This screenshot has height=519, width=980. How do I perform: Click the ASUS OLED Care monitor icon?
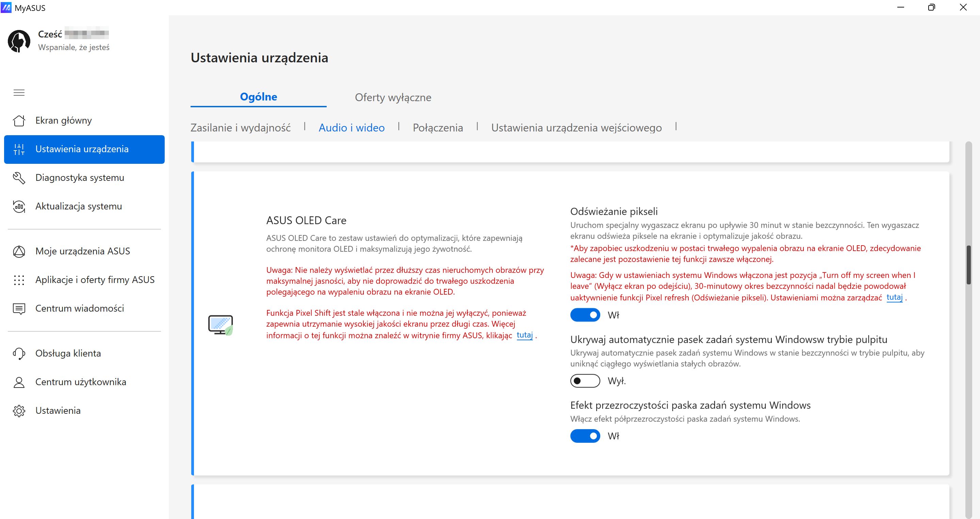[x=220, y=325]
